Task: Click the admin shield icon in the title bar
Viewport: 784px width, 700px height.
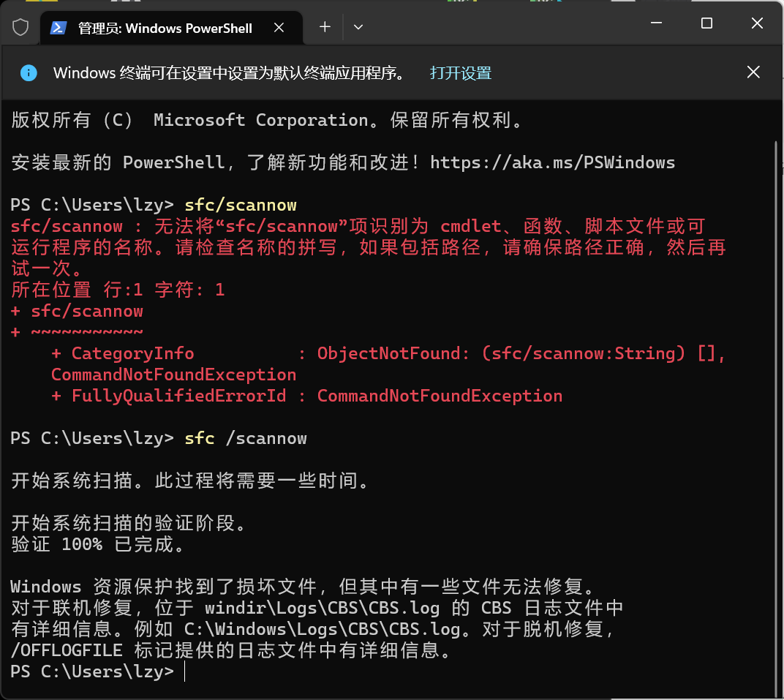Action: (20, 26)
